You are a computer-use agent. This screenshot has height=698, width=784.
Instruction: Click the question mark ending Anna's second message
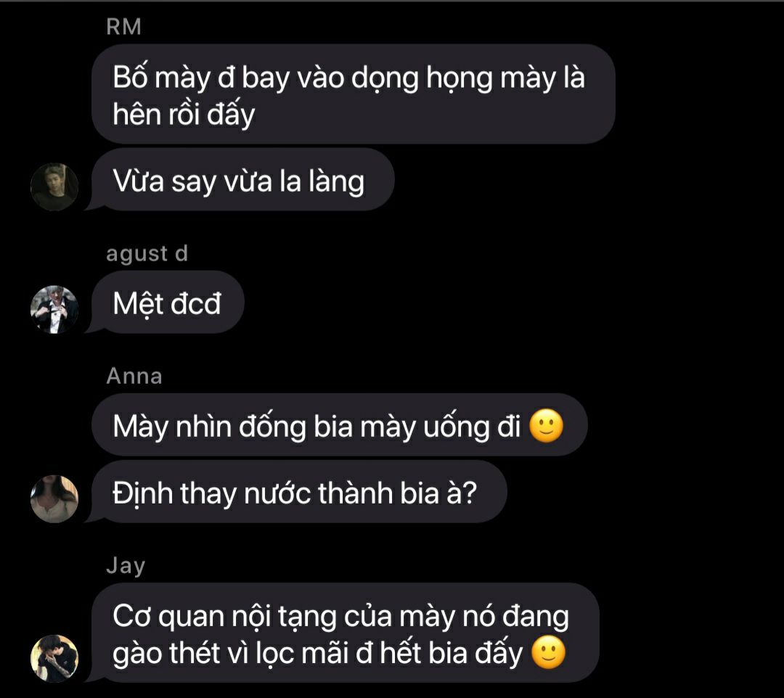(x=470, y=493)
